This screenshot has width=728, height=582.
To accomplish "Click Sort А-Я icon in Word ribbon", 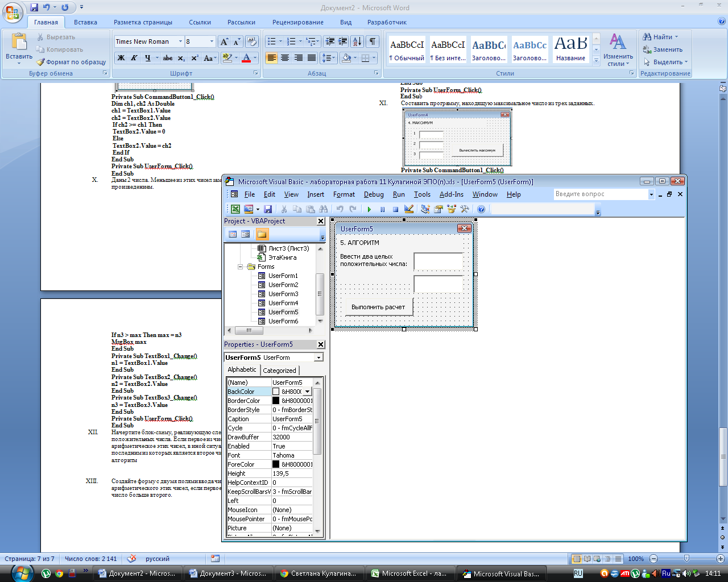I will point(357,41).
